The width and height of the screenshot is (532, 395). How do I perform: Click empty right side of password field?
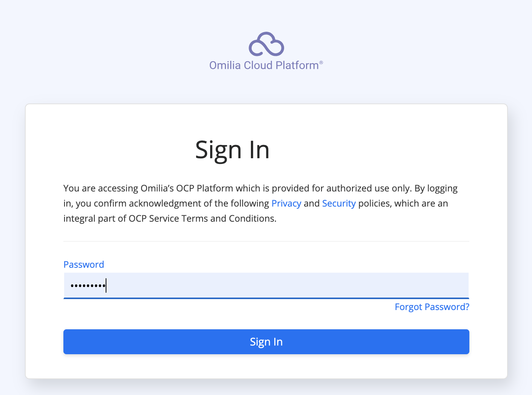pos(377,285)
